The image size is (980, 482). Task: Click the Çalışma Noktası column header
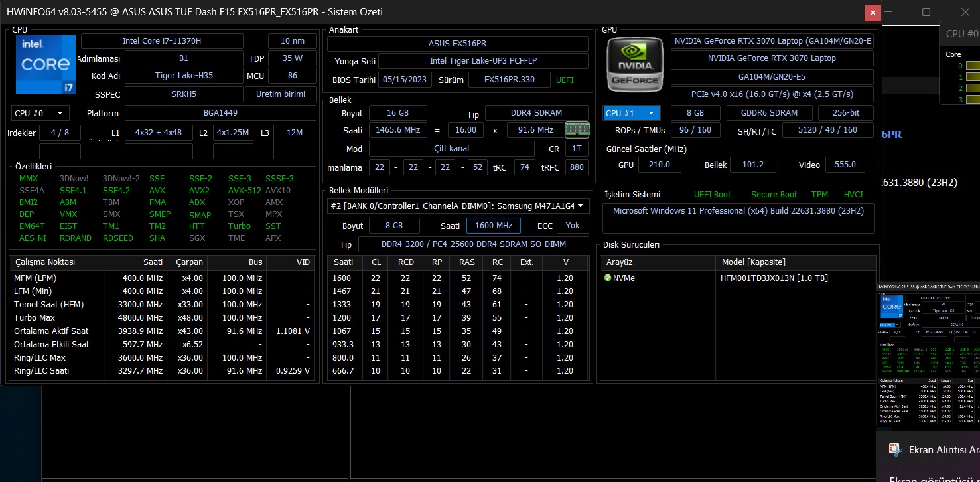[56, 262]
